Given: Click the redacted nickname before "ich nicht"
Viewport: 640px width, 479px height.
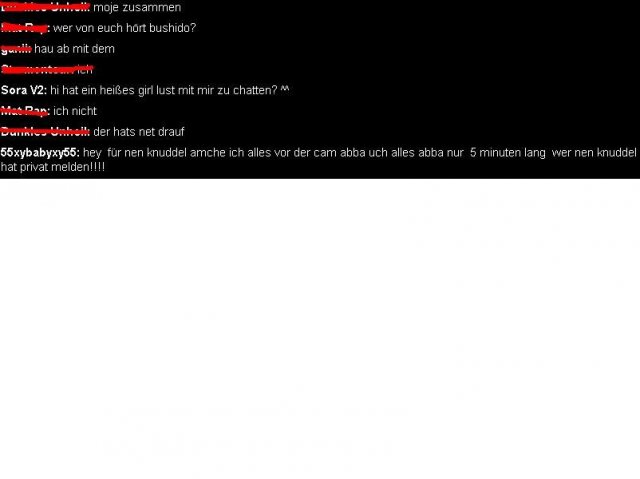Looking at the screenshot, I should point(25,111).
